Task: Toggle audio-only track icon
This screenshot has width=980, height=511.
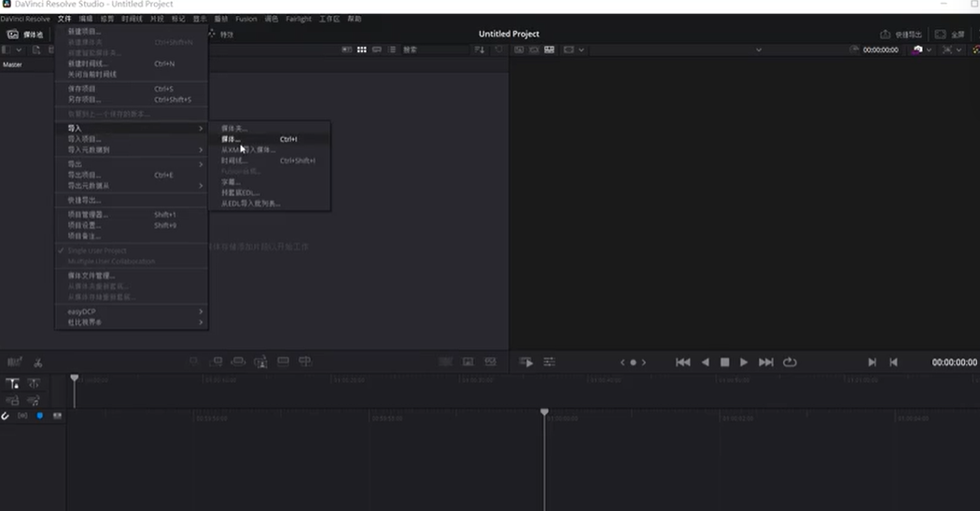Action: [x=34, y=400]
